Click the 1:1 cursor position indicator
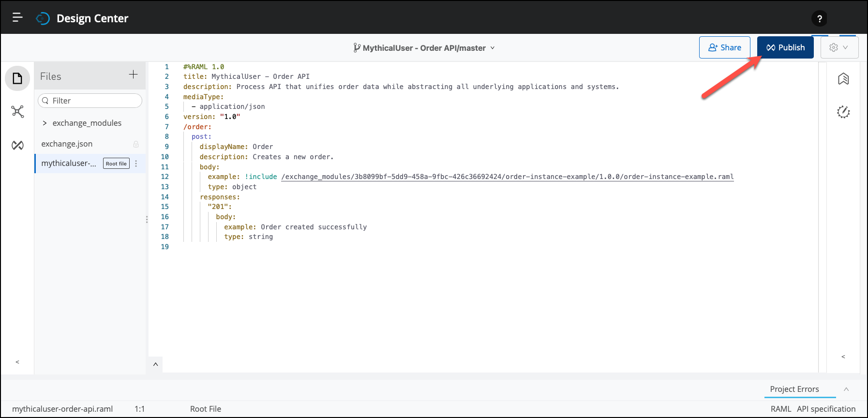This screenshot has height=418, width=868. pyautogui.click(x=140, y=409)
